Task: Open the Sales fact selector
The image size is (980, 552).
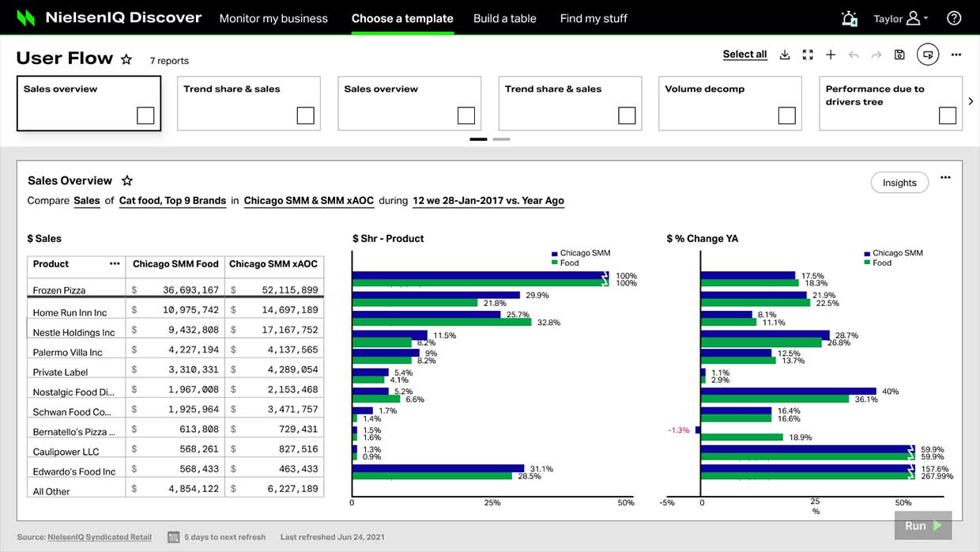Action: (87, 201)
